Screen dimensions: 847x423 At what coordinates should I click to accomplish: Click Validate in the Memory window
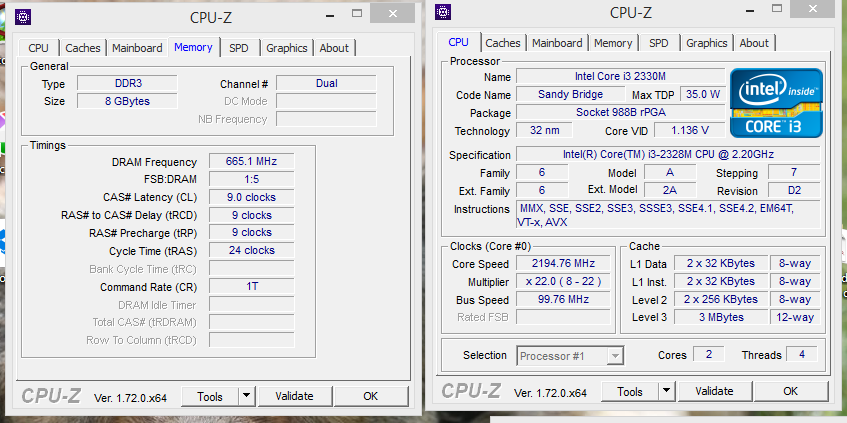pos(294,396)
